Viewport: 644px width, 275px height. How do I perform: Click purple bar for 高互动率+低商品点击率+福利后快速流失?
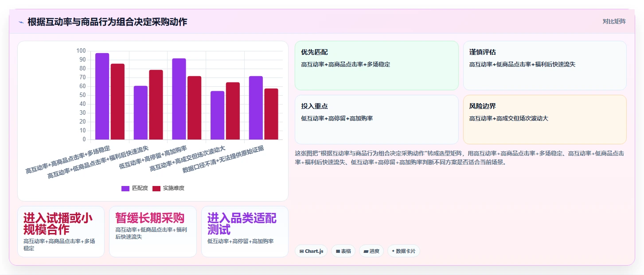141,112
